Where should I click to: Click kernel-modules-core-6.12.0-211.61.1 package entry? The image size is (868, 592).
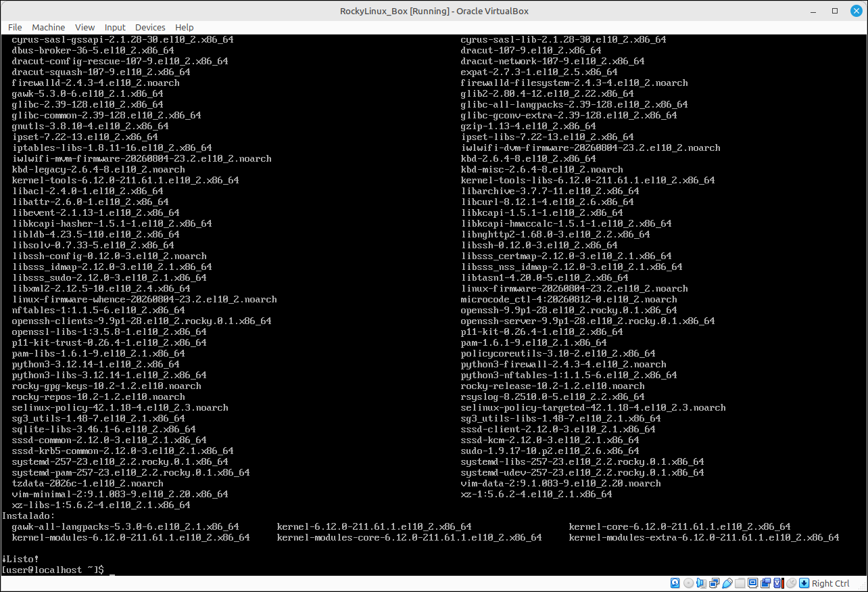410,537
